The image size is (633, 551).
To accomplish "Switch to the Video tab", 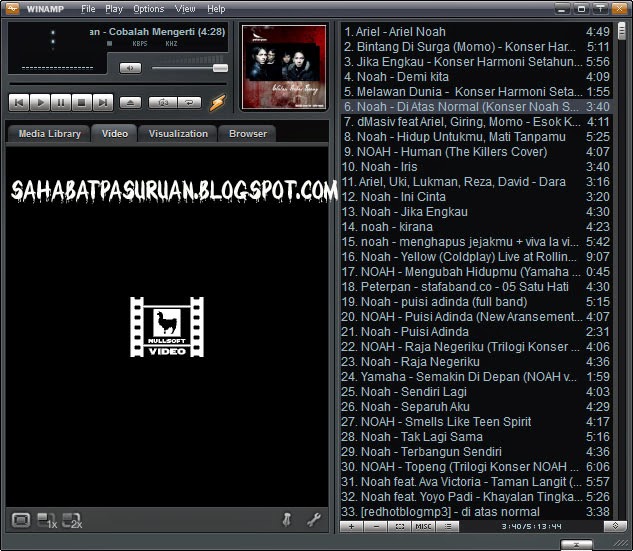I will tap(115, 134).
